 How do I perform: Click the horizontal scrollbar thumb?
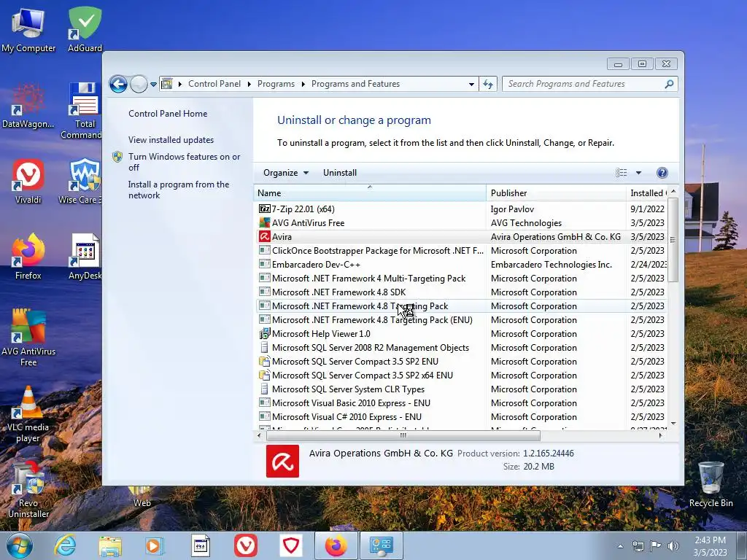tap(403, 435)
